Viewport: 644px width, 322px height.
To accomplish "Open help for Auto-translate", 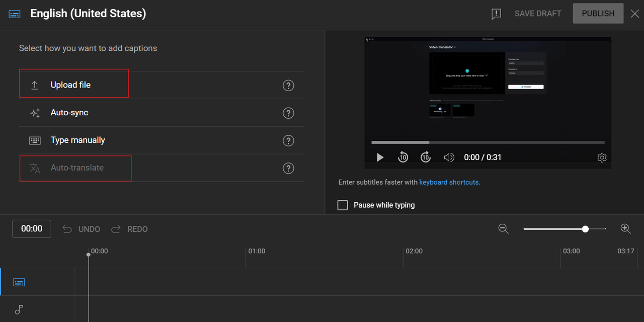I will coord(288,169).
